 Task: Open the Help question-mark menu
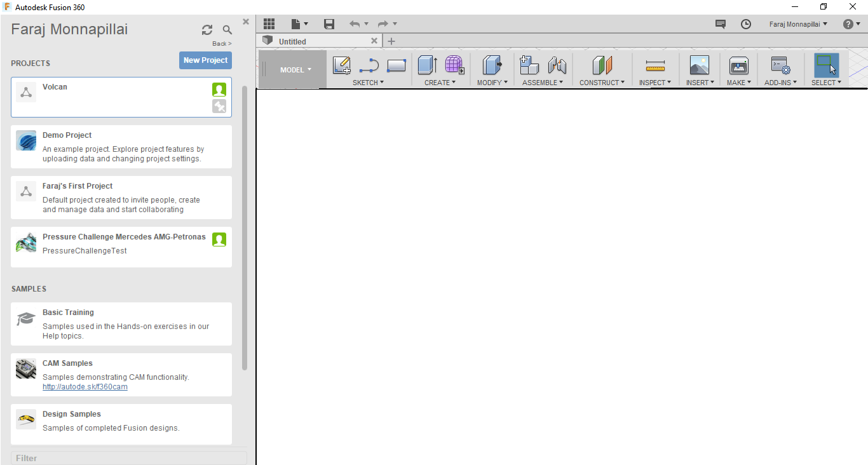(x=851, y=24)
